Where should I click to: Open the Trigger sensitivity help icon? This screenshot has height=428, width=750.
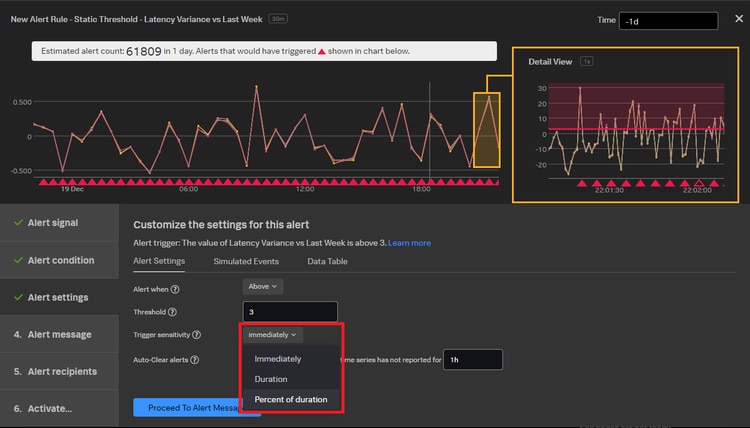coord(197,336)
